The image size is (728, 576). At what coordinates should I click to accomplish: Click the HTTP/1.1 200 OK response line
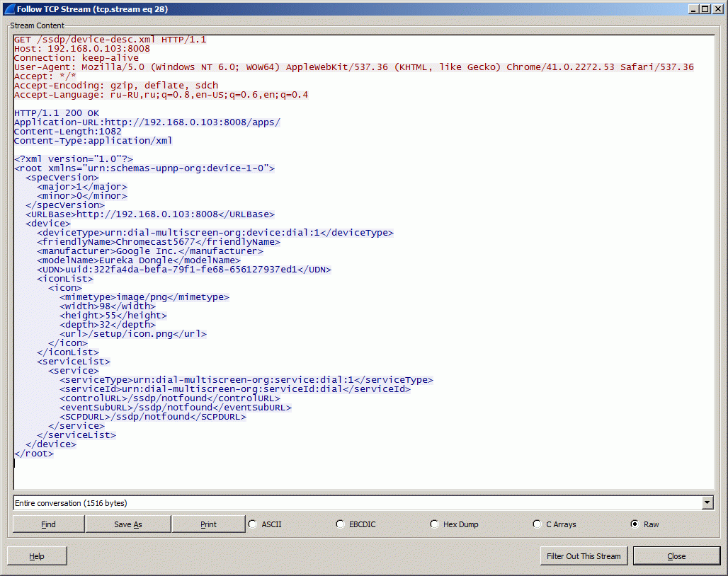57,113
